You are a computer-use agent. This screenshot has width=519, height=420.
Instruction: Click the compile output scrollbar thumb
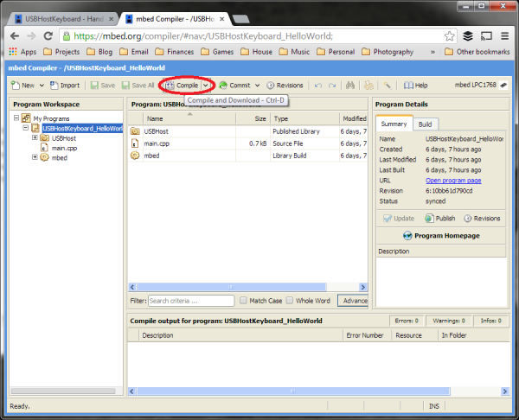pos(293,391)
